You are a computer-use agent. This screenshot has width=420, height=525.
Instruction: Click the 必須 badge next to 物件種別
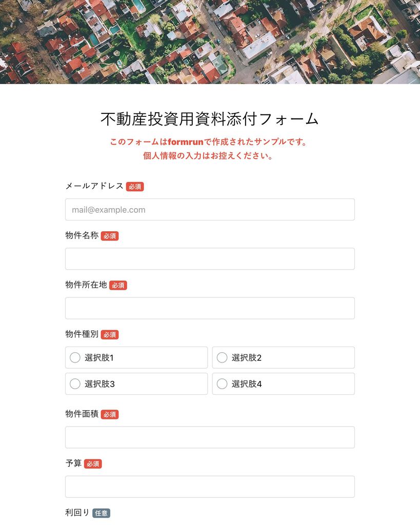tap(110, 334)
